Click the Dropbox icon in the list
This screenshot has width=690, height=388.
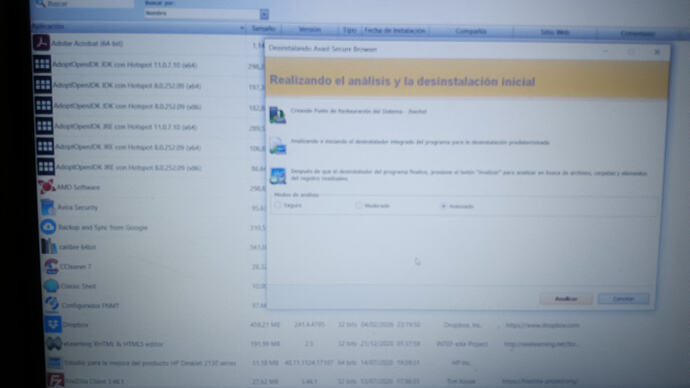pos(53,325)
